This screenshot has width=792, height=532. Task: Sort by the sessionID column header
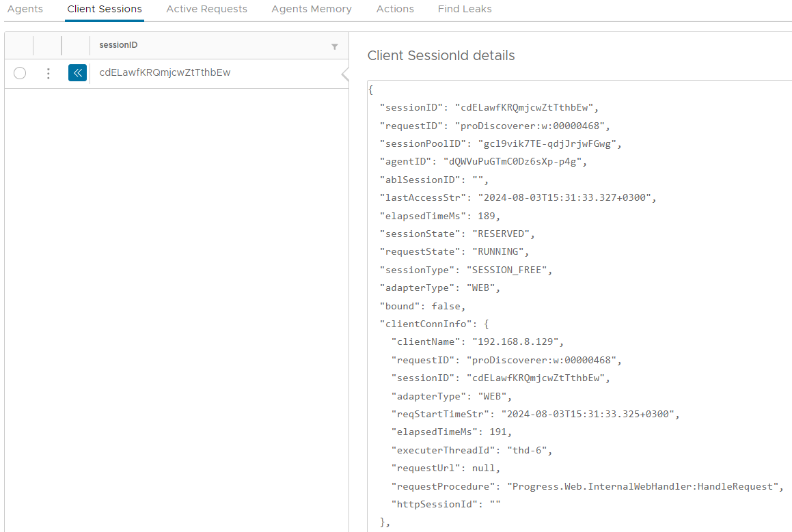click(119, 45)
